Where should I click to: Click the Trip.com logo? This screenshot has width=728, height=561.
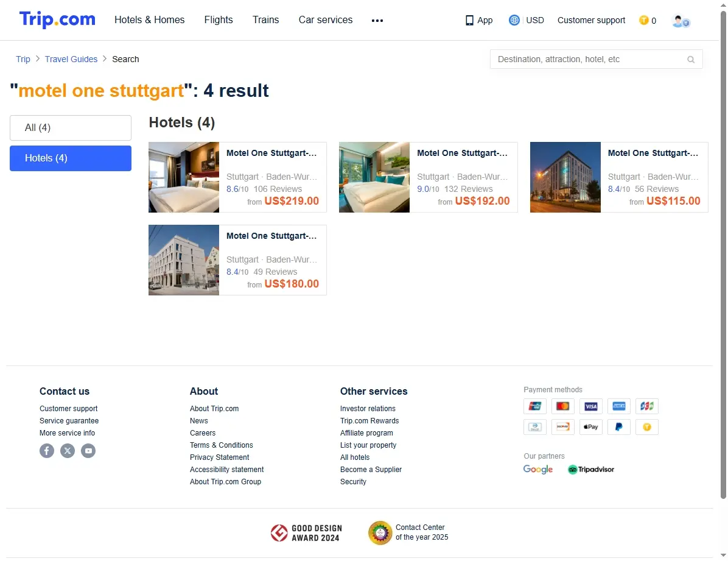[x=57, y=19]
